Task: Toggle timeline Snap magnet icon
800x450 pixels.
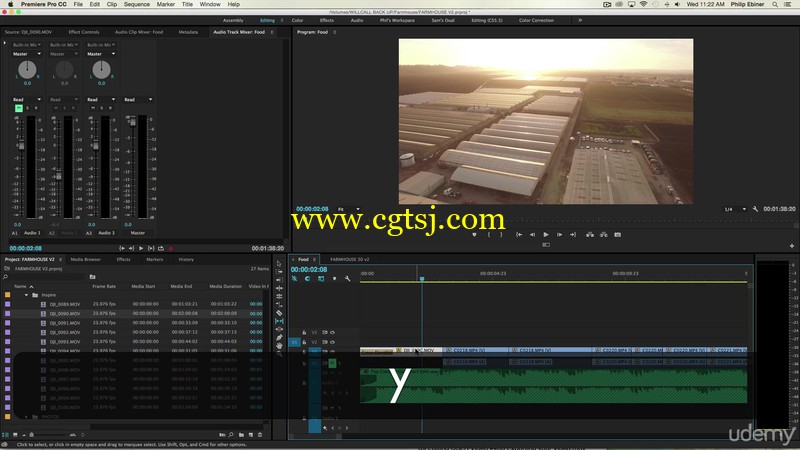Action: [308, 279]
